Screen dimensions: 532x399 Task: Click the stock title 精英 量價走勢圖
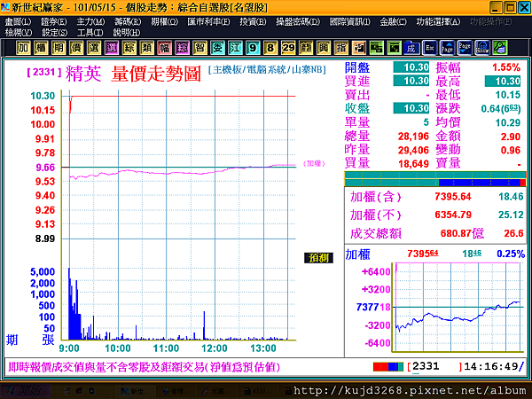[x=133, y=74]
